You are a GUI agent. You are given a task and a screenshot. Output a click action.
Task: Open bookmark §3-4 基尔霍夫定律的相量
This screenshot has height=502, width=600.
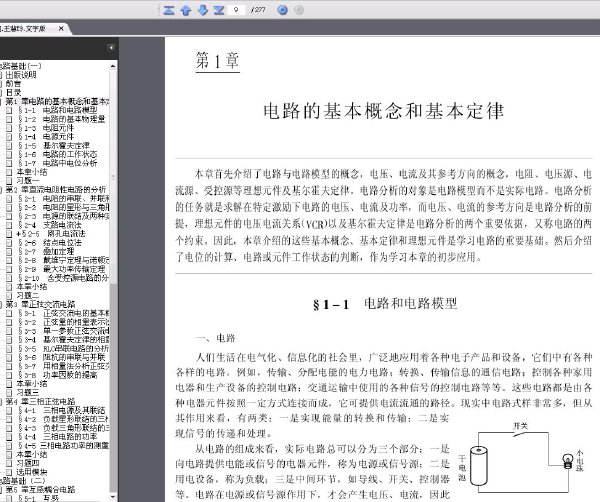tap(64, 340)
